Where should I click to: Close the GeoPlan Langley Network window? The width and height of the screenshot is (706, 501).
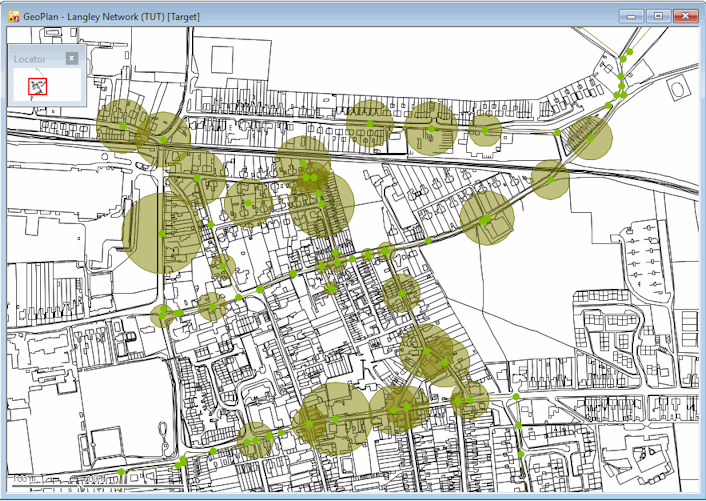click(685, 16)
